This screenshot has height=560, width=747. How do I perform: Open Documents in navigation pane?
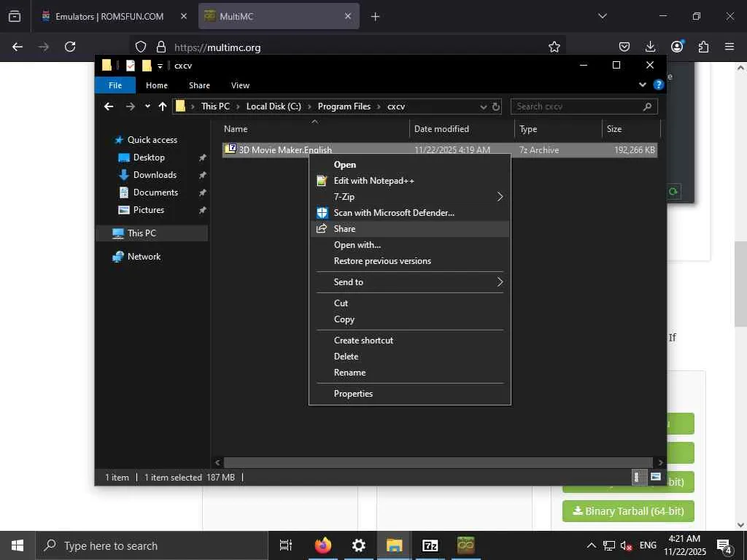(155, 192)
